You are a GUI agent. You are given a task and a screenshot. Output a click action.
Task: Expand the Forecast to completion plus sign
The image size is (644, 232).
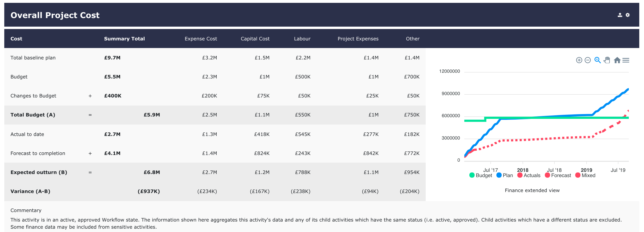(90, 153)
